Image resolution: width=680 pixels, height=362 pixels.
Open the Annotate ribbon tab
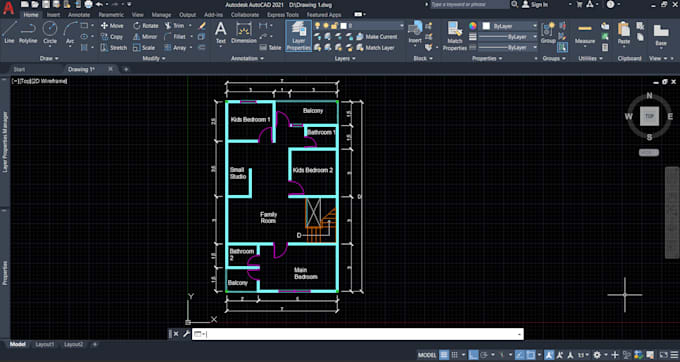tap(78, 15)
